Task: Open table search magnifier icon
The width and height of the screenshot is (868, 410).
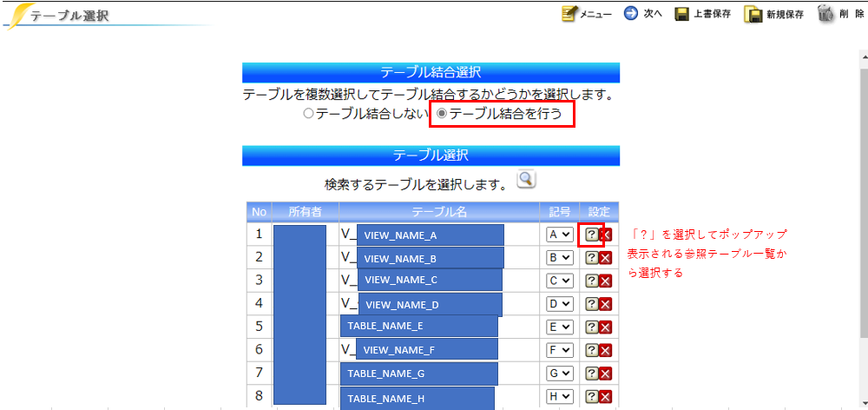Action: click(x=527, y=180)
